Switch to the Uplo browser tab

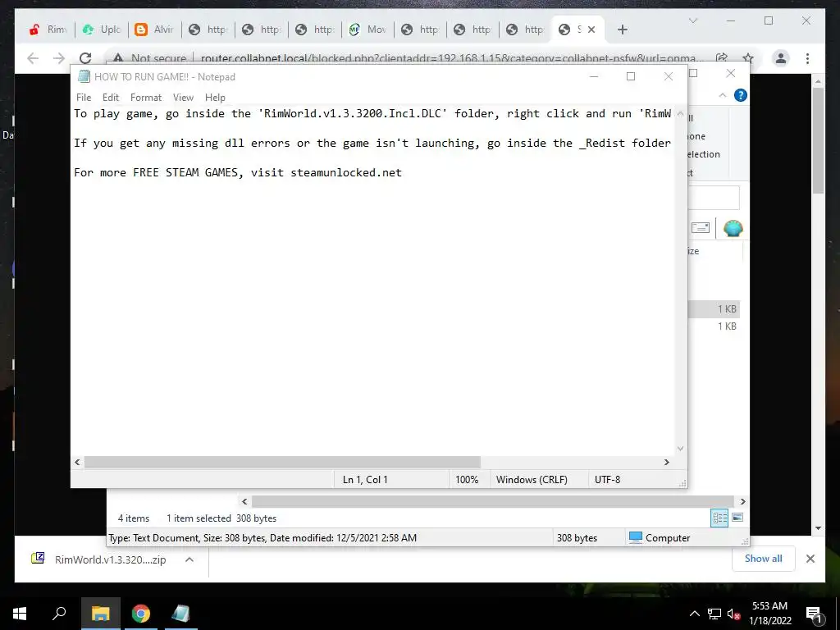[101, 30]
